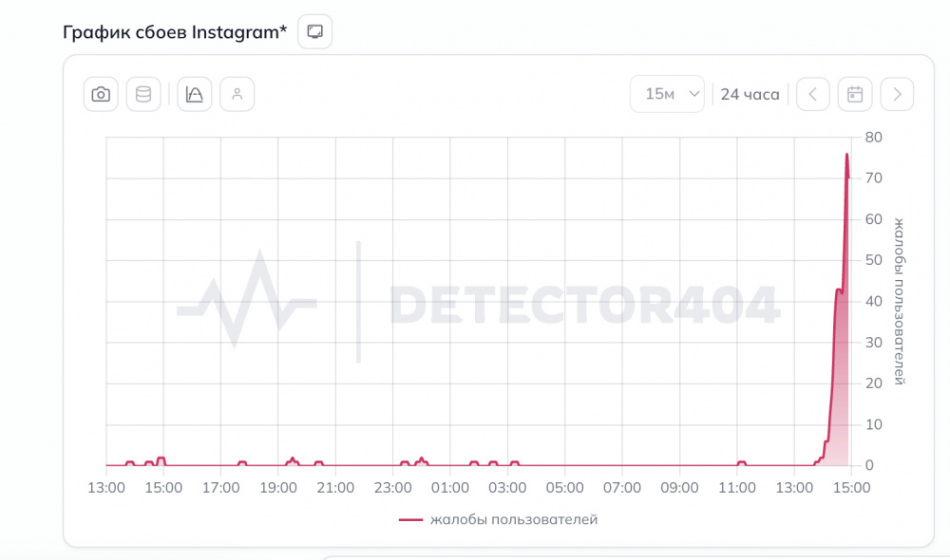Click the 13:00 label at the left end of the axis
This screenshot has width=950, height=560.
coord(106,488)
